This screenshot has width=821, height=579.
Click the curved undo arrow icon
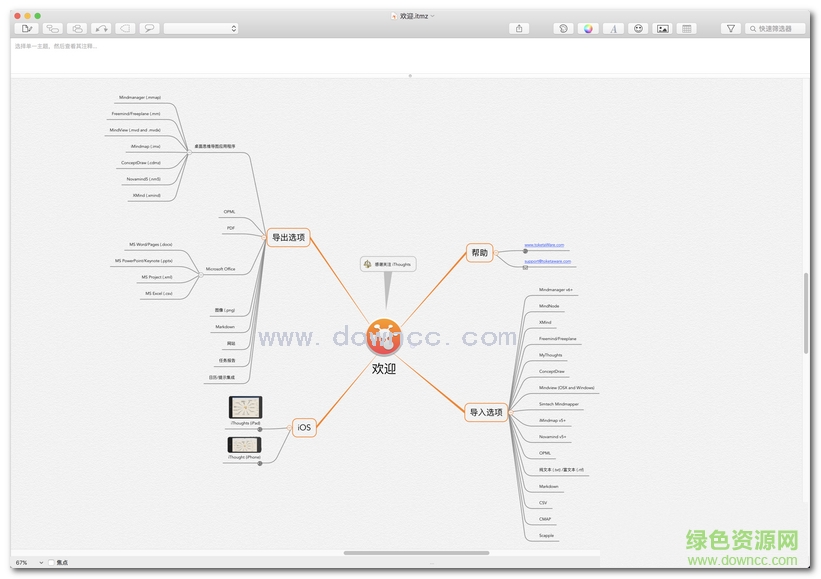pos(101,28)
